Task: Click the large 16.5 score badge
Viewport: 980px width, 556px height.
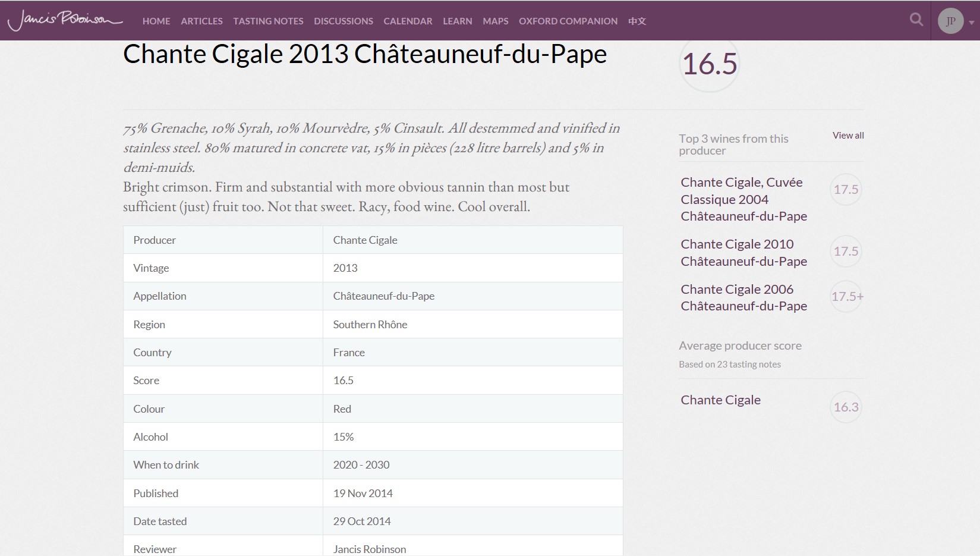Action: [709, 64]
